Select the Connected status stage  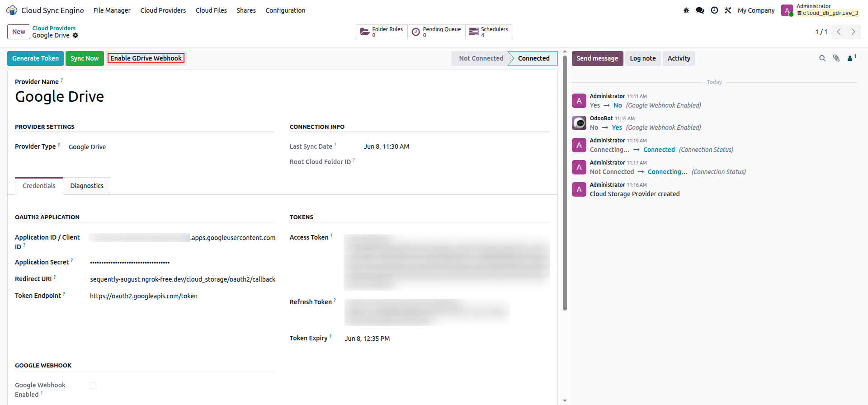(x=533, y=58)
